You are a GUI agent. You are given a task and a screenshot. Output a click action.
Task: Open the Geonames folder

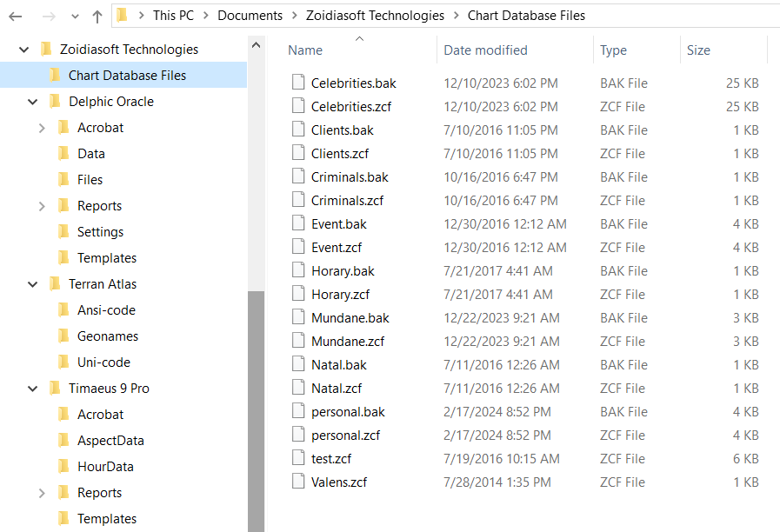pos(108,336)
